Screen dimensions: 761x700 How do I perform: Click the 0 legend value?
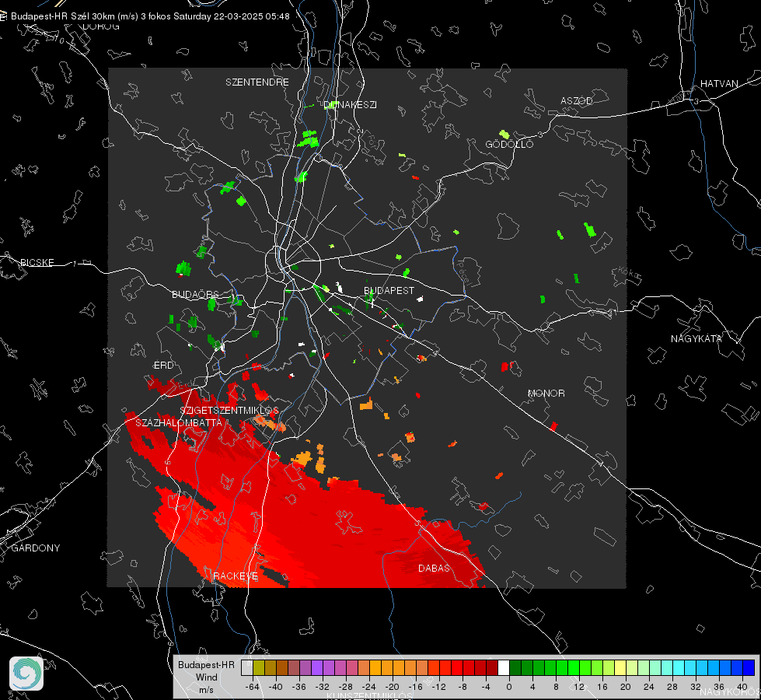point(508,687)
